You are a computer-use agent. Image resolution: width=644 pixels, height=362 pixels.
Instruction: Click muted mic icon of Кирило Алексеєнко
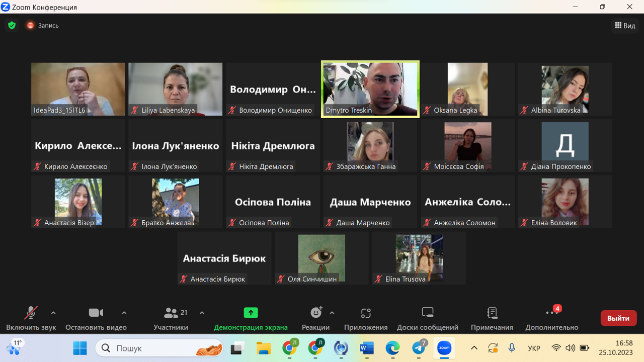[x=37, y=166]
